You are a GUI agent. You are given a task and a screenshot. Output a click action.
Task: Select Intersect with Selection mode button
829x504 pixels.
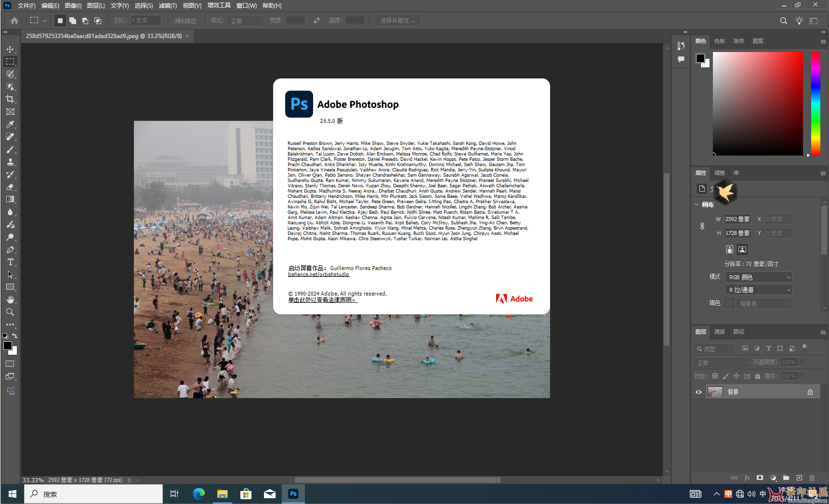tap(98, 21)
